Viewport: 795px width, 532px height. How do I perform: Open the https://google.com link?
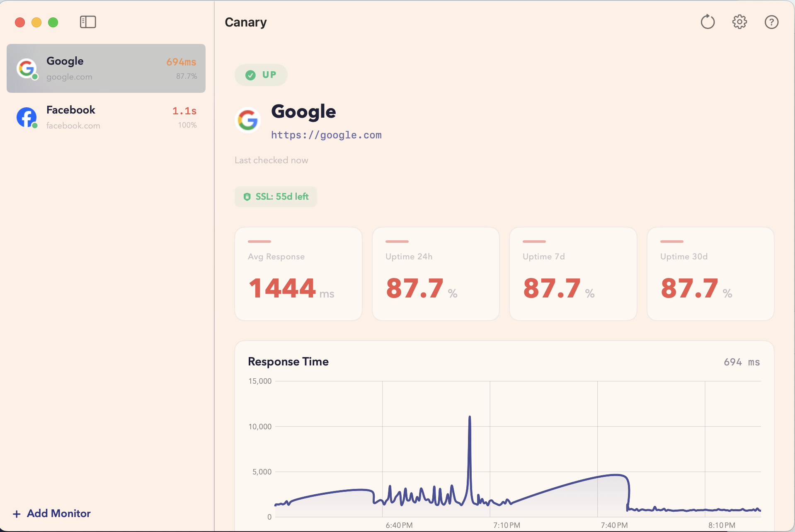pyautogui.click(x=326, y=135)
